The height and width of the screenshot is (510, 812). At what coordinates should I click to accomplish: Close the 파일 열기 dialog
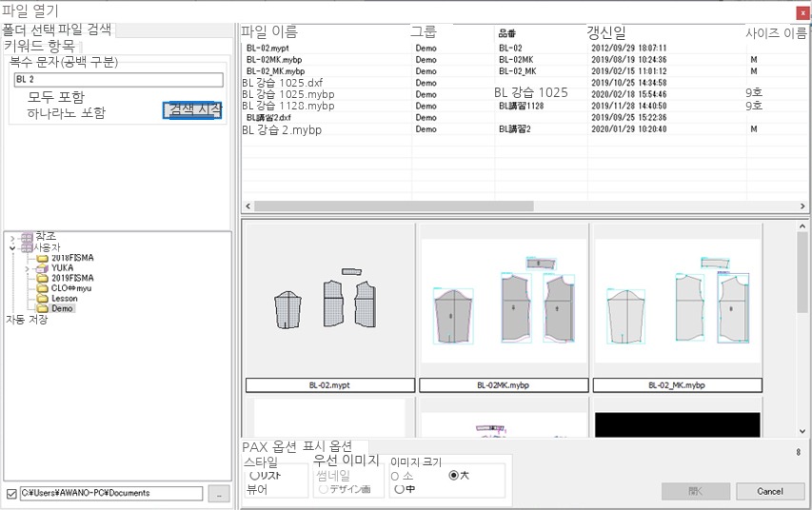pyautogui.click(x=802, y=13)
